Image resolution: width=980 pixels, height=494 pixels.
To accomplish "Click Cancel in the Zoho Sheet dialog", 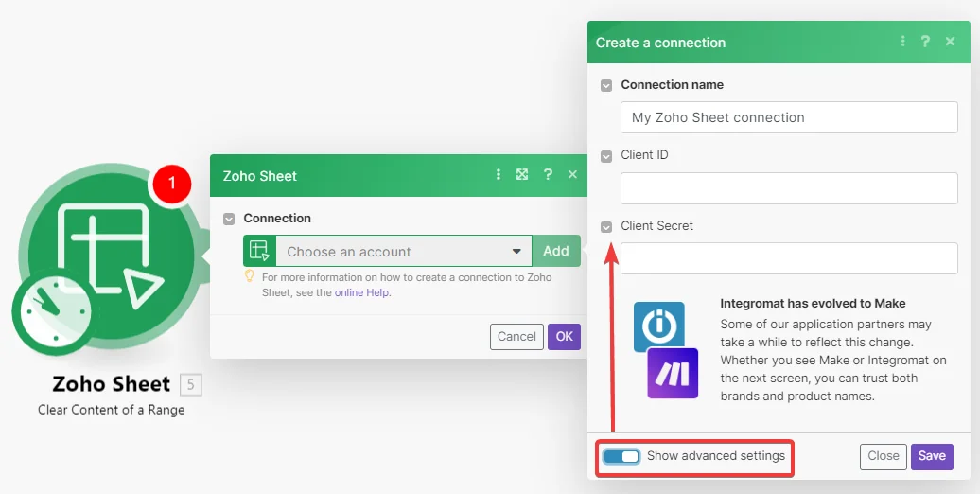I will 516,336.
